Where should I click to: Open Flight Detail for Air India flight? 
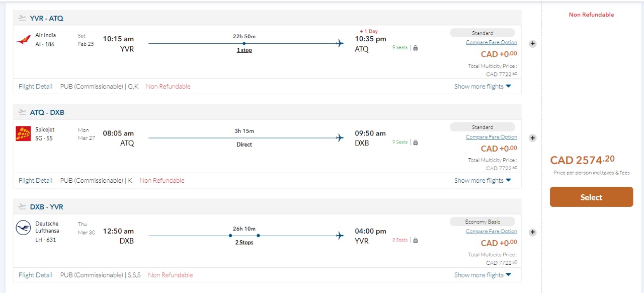tap(35, 86)
